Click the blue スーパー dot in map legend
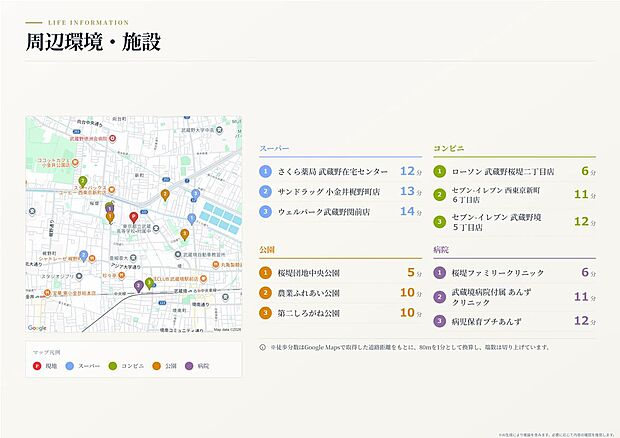620x438 pixels. tap(70, 366)
